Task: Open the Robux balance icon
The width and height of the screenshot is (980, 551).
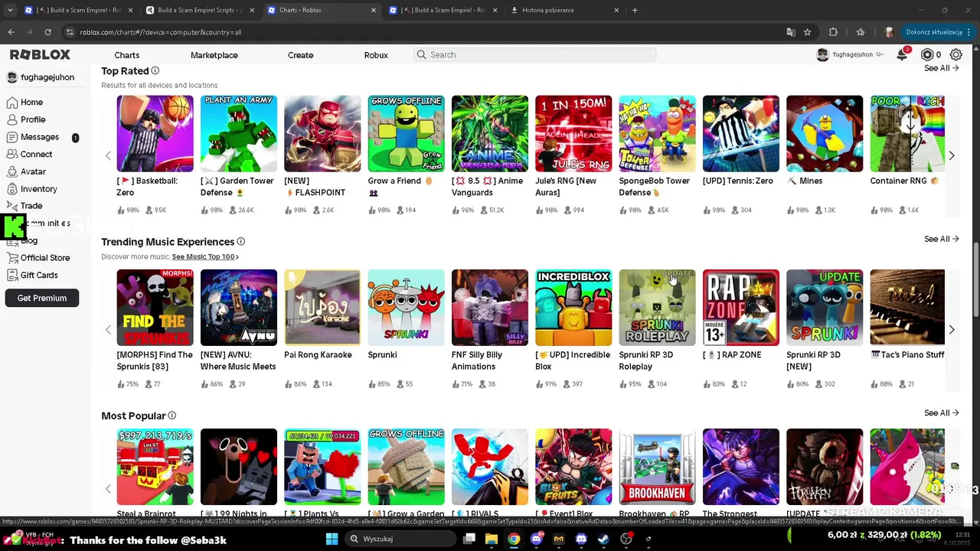Action: coord(927,54)
